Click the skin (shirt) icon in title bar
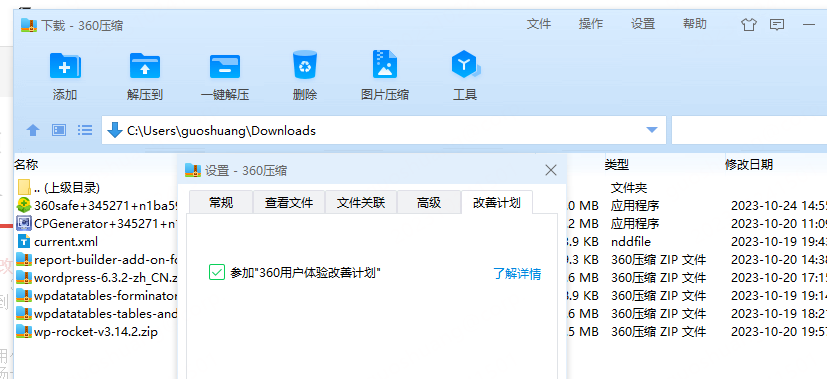827x379 pixels. 749,24
